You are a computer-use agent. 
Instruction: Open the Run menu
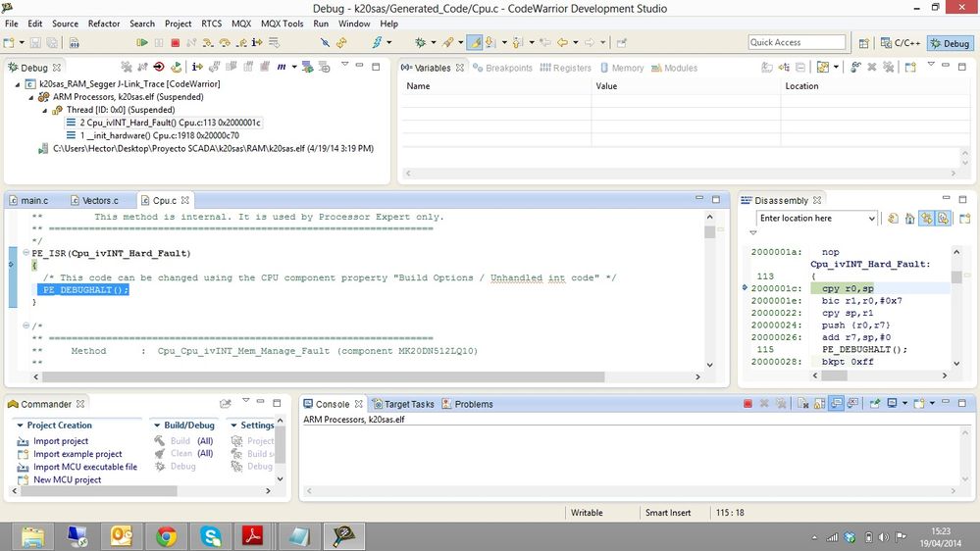tap(321, 24)
